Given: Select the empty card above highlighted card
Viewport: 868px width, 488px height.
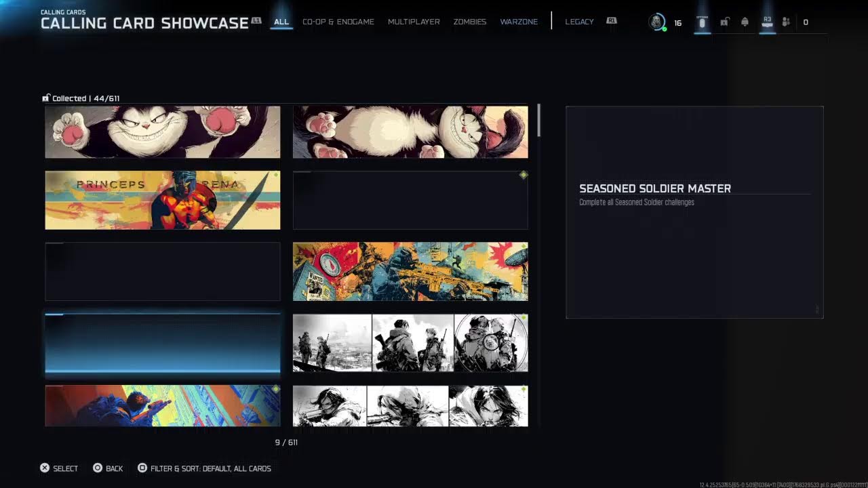Looking at the screenshot, I should click(x=163, y=271).
